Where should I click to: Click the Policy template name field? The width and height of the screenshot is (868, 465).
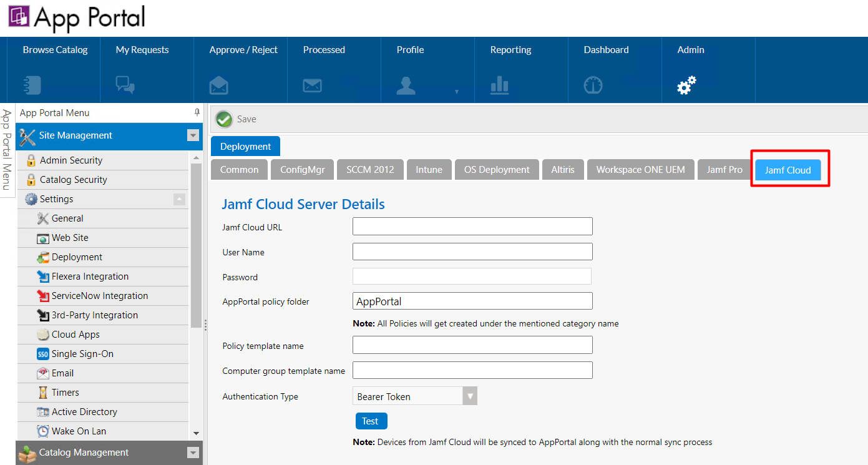point(472,345)
